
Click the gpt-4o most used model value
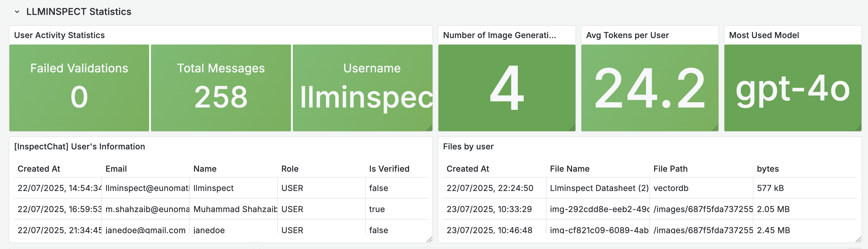(793, 90)
